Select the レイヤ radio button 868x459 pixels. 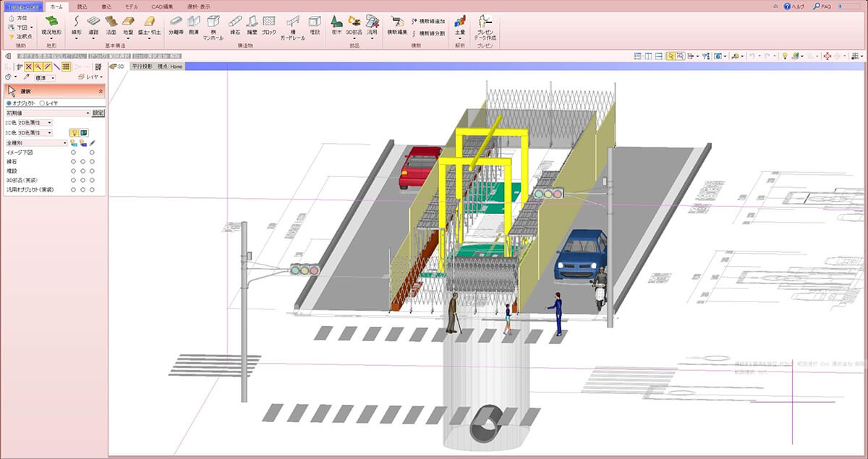[48, 103]
